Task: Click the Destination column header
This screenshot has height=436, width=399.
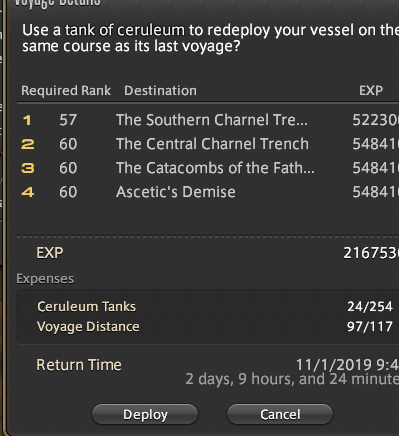Action: coord(160,91)
